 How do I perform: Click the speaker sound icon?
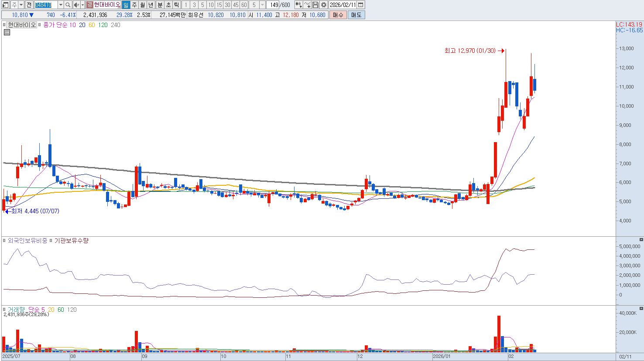coord(76,5)
